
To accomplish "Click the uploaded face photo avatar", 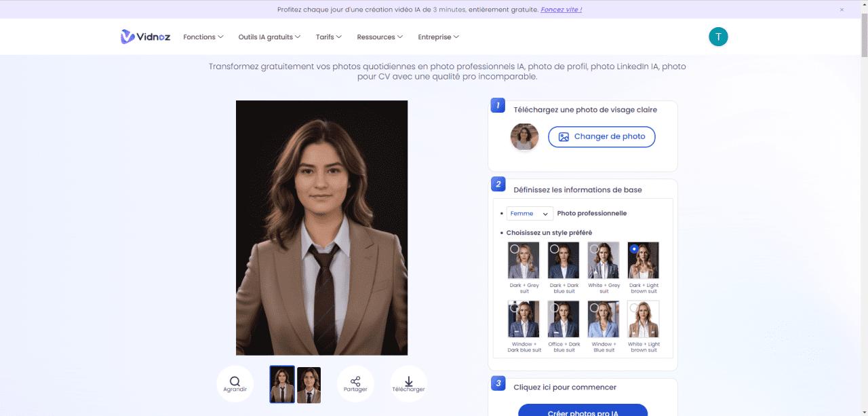I will (x=524, y=136).
